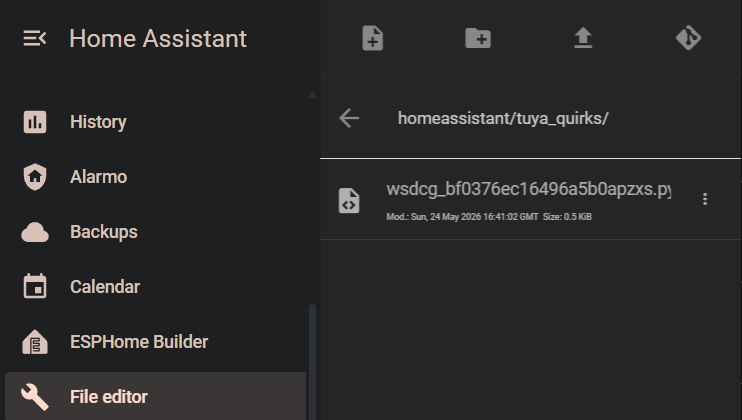Viewport: 742px width, 420px height.
Task: Open the wsdcg_bf0376ec16496a5b0apzxs.py file
Action: [x=529, y=189]
